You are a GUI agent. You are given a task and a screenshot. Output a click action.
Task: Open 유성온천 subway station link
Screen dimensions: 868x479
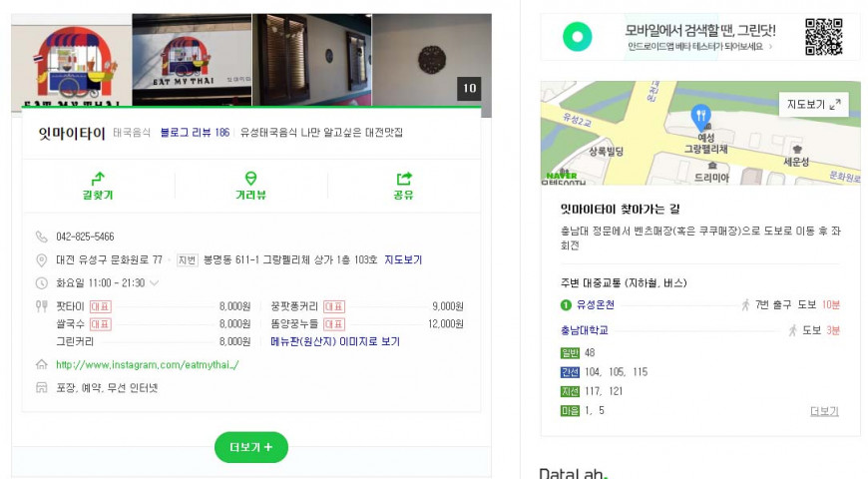595,304
